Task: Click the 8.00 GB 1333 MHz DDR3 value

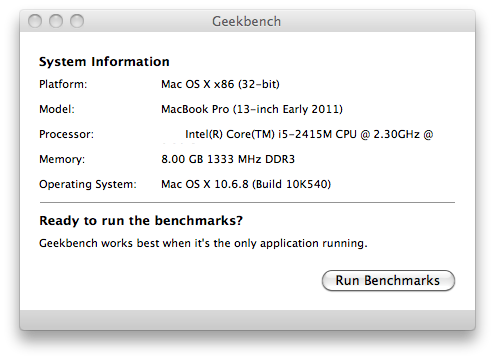Action: pos(228,159)
